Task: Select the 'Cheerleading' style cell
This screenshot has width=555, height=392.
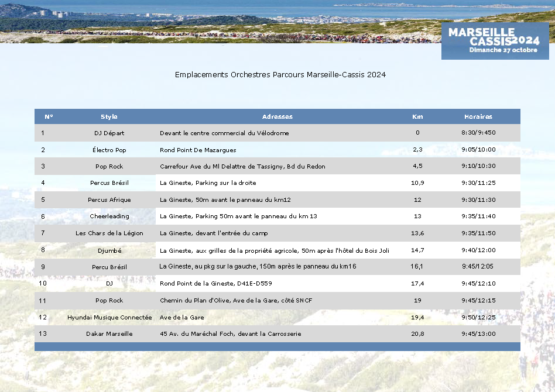Action: click(109, 216)
